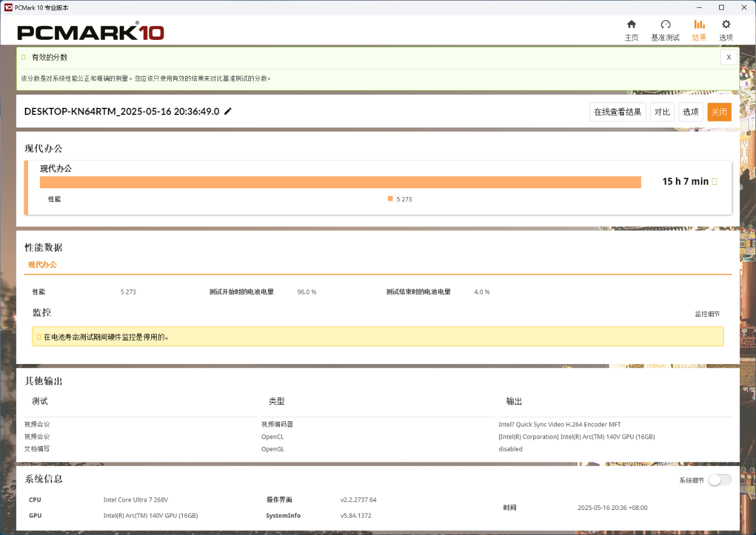Click 在线查看结果 button
The width and height of the screenshot is (756, 535).
click(x=618, y=112)
